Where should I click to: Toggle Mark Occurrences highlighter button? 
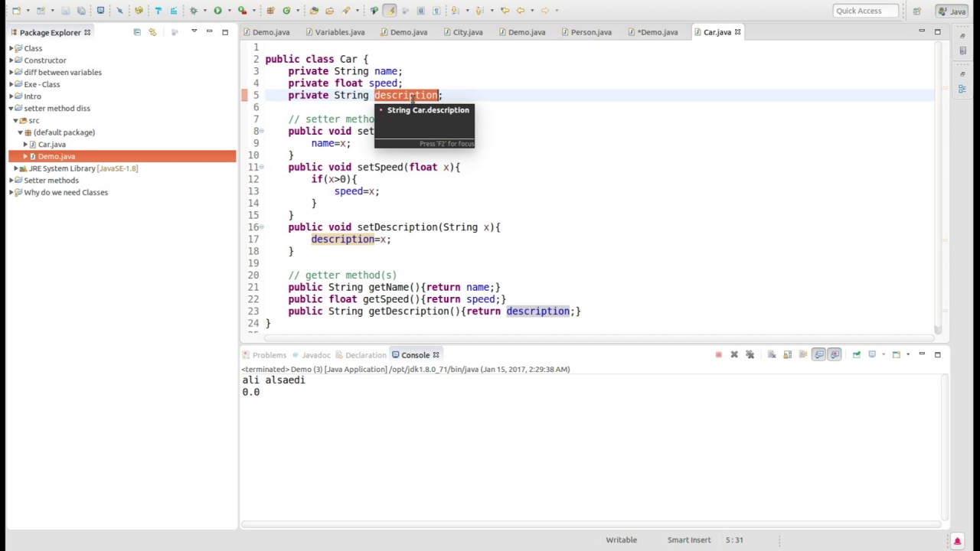[x=389, y=11]
